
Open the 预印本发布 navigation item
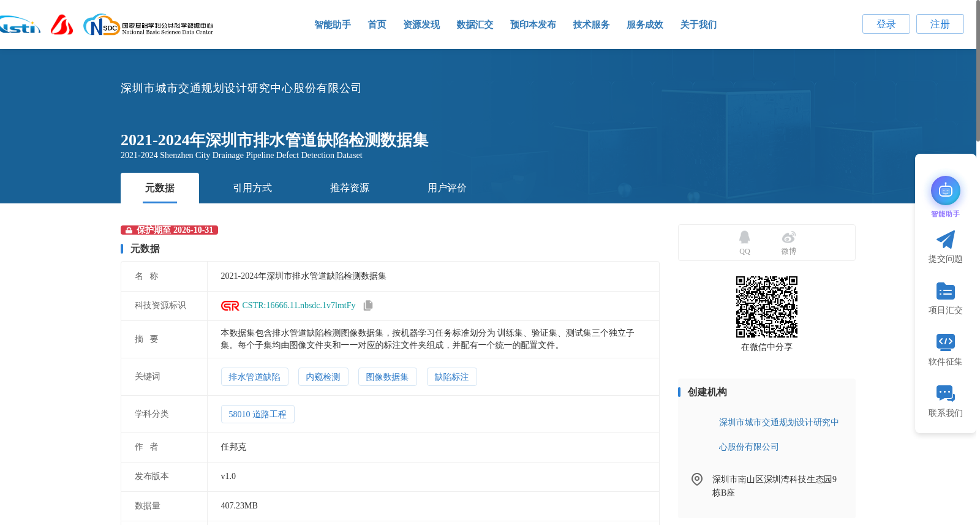click(x=533, y=25)
